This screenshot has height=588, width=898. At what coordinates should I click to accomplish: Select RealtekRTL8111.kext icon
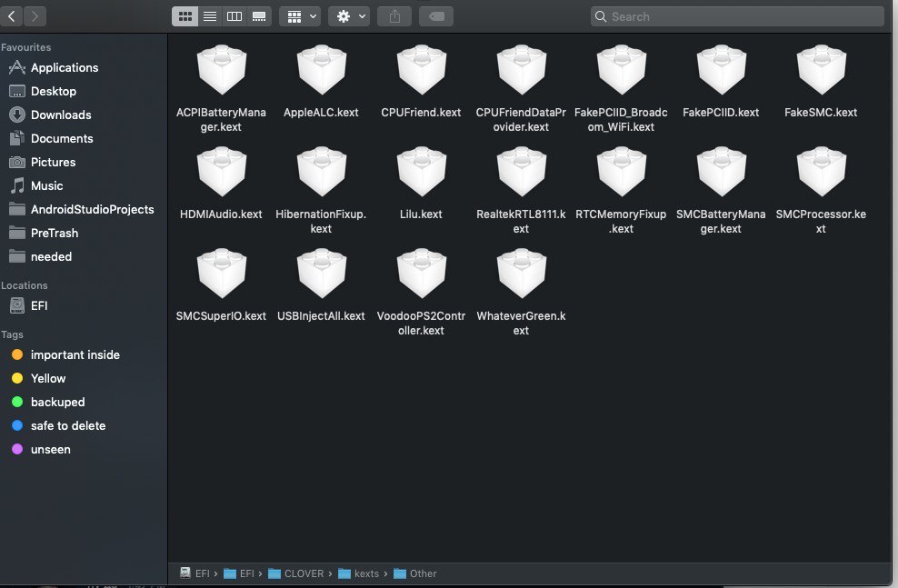coord(521,172)
